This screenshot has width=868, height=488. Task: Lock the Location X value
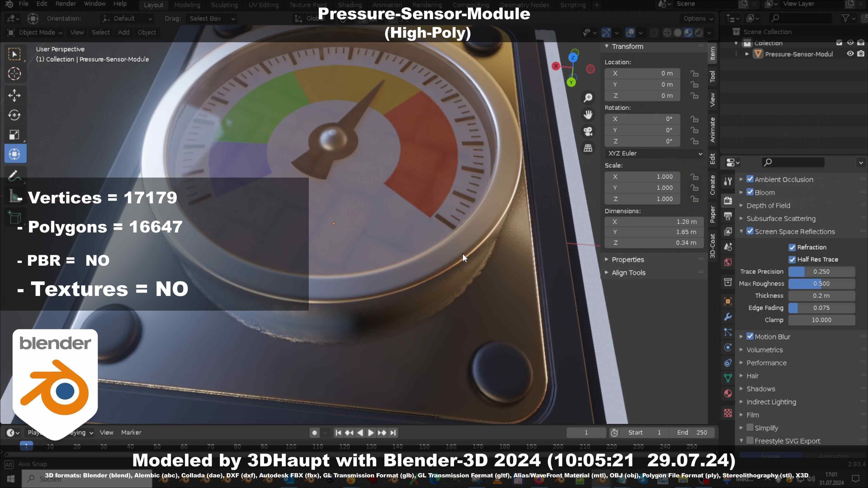coord(694,73)
